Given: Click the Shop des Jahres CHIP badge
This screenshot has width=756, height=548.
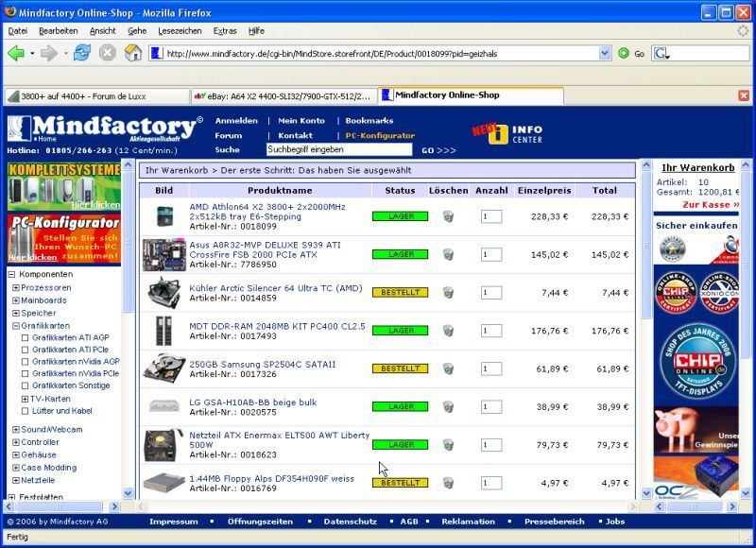Looking at the screenshot, I should tap(697, 362).
